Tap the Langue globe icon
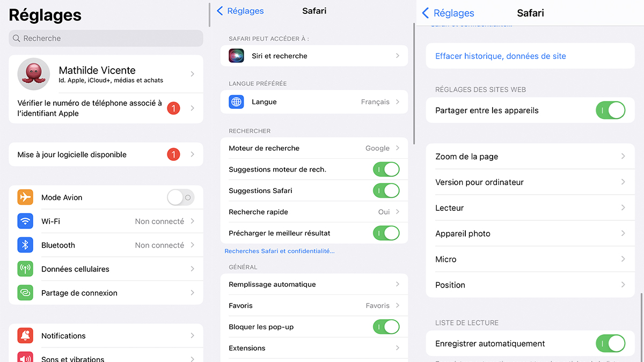 pyautogui.click(x=236, y=102)
